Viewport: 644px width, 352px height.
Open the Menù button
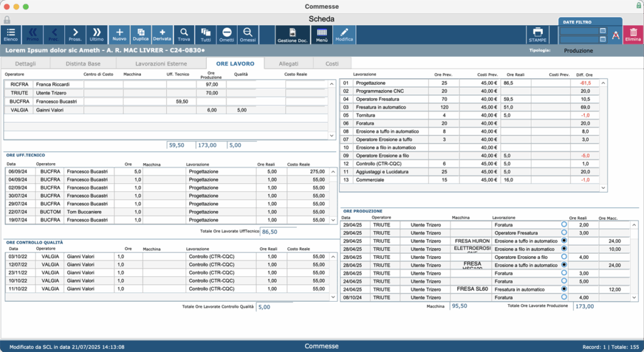(x=321, y=35)
